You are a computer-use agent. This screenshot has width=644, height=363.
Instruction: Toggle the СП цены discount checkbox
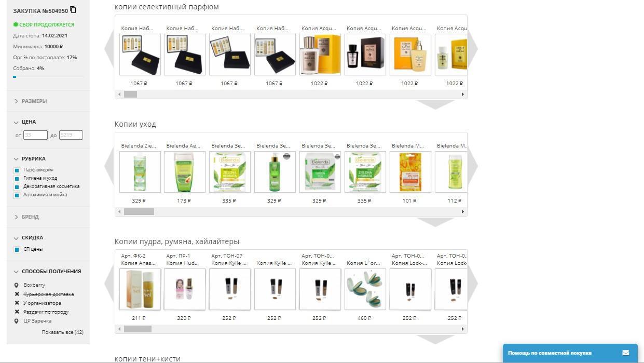point(17,250)
